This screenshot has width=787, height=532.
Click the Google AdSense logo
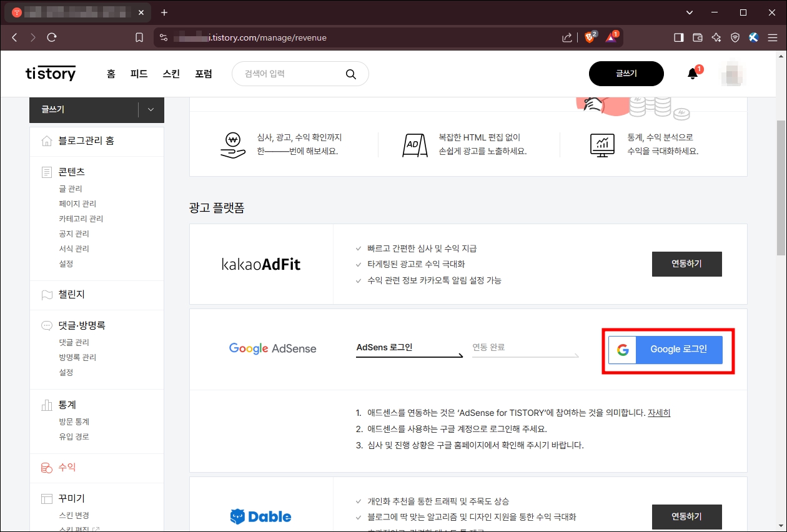point(273,348)
